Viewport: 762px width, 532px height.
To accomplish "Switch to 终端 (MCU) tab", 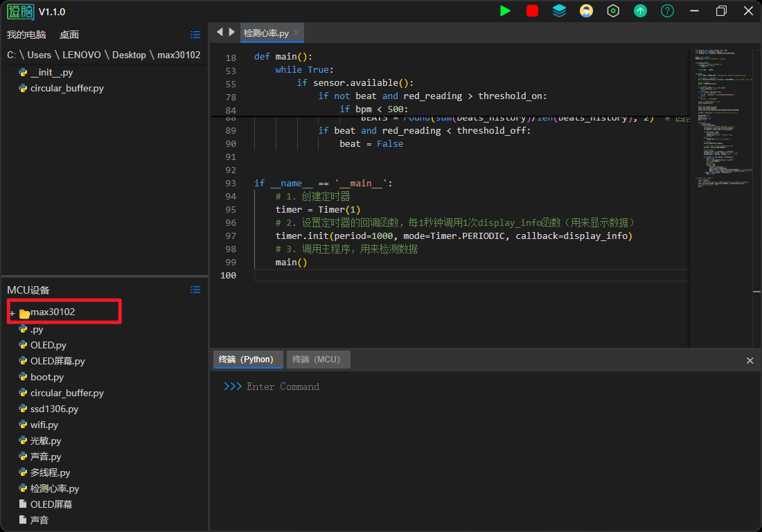I will tap(318, 360).
